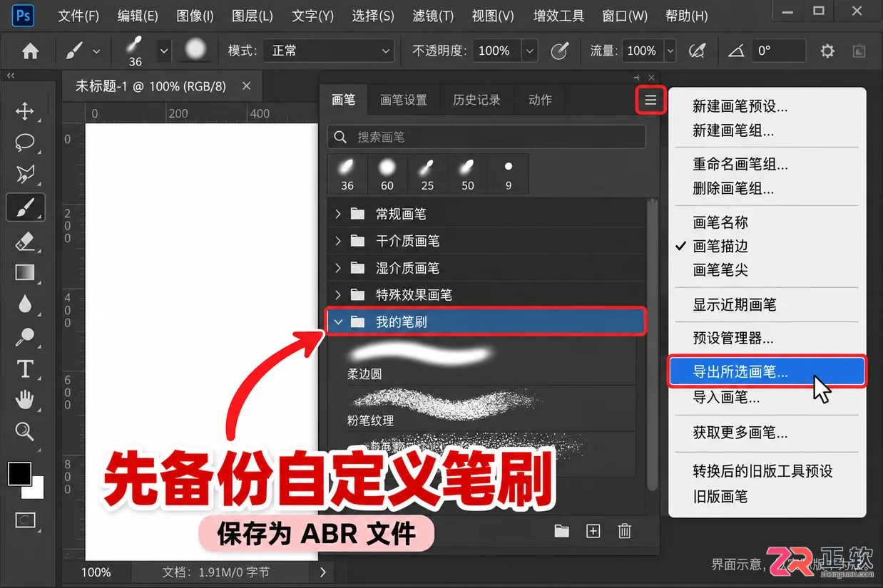Open the 图像(I) menu
883x588 pixels.
pyautogui.click(x=195, y=16)
